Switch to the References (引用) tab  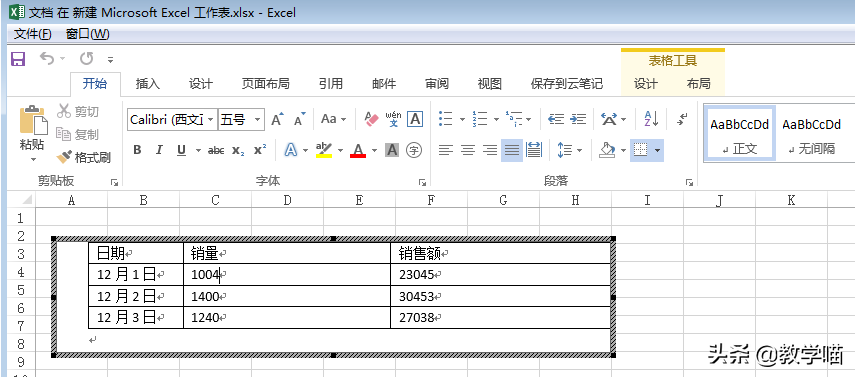click(331, 84)
